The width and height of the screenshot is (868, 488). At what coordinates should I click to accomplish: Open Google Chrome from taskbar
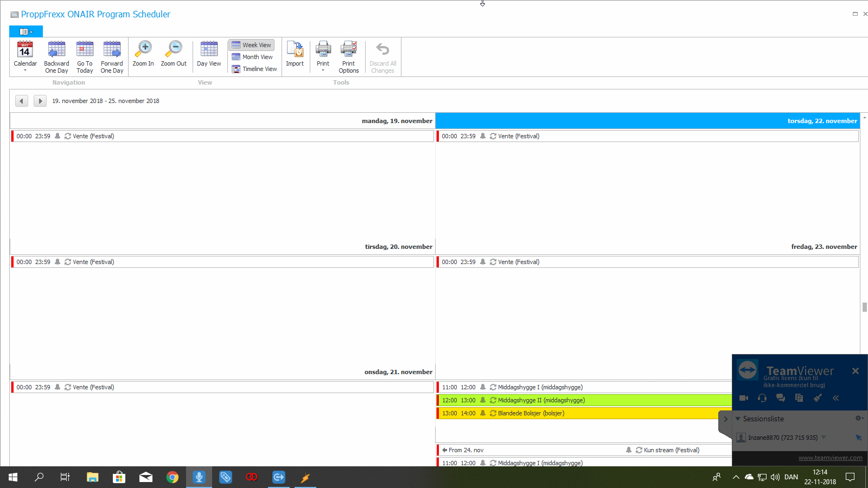click(173, 477)
